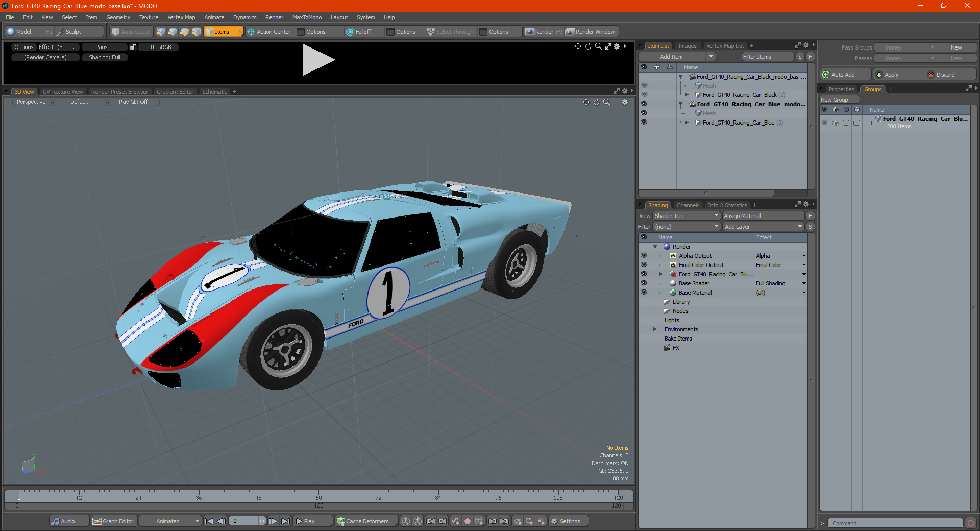This screenshot has width=980, height=531.
Task: Expand Ford_GT40_Racing_Car_Blue (2) group
Action: [x=687, y=123]
